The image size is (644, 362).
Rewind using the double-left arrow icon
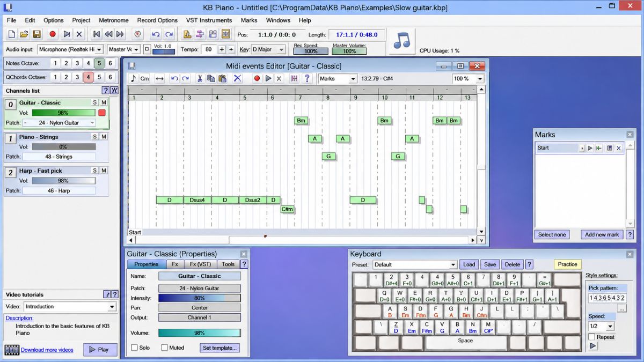[x=108, y=34]
